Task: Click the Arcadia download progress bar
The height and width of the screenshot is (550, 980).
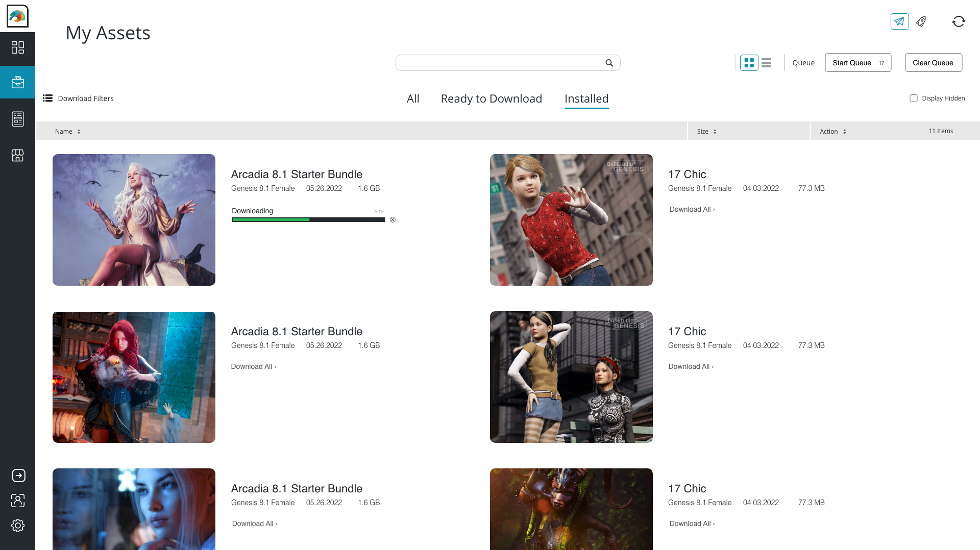Action: [308, 220]
